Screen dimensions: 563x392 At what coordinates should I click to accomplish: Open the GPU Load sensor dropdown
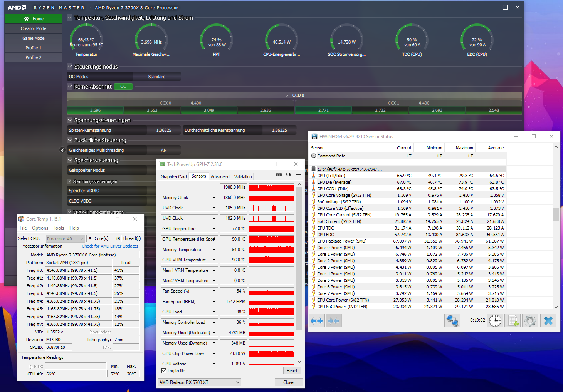coord(214,312)
